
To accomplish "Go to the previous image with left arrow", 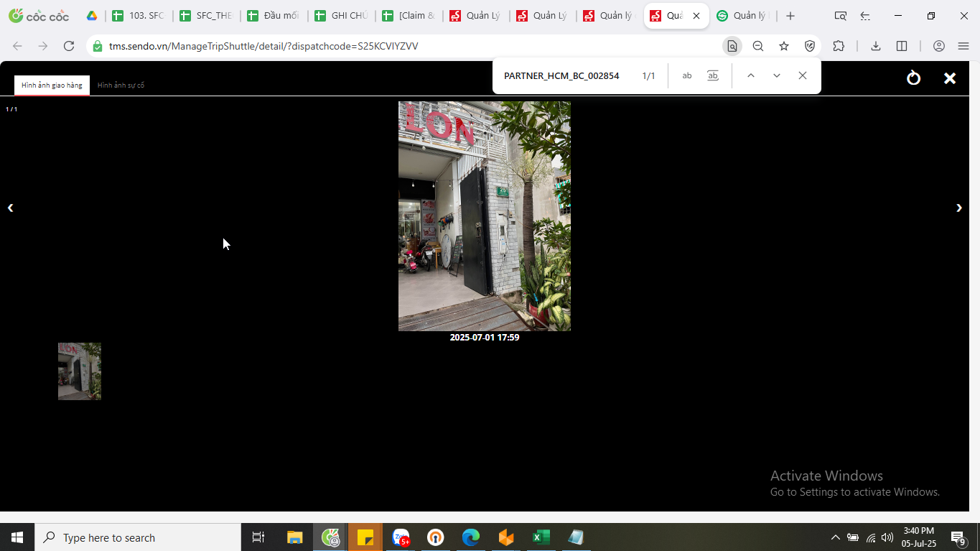I will (10, 208).
